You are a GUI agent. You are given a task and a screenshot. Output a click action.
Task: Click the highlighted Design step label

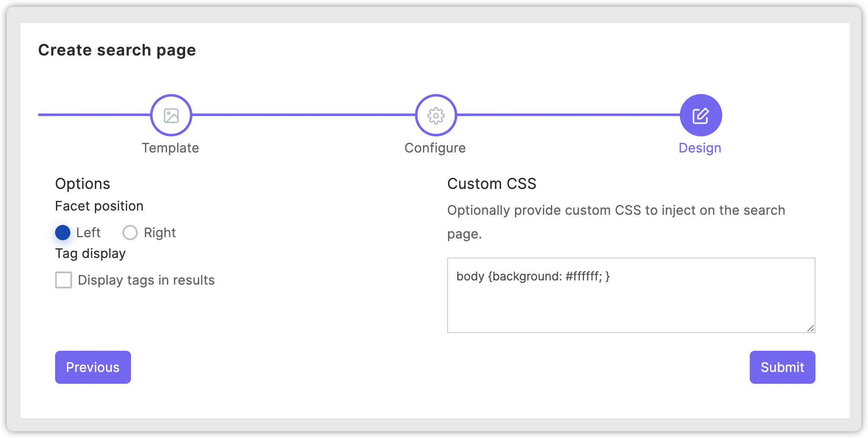(x=700, y=148)
